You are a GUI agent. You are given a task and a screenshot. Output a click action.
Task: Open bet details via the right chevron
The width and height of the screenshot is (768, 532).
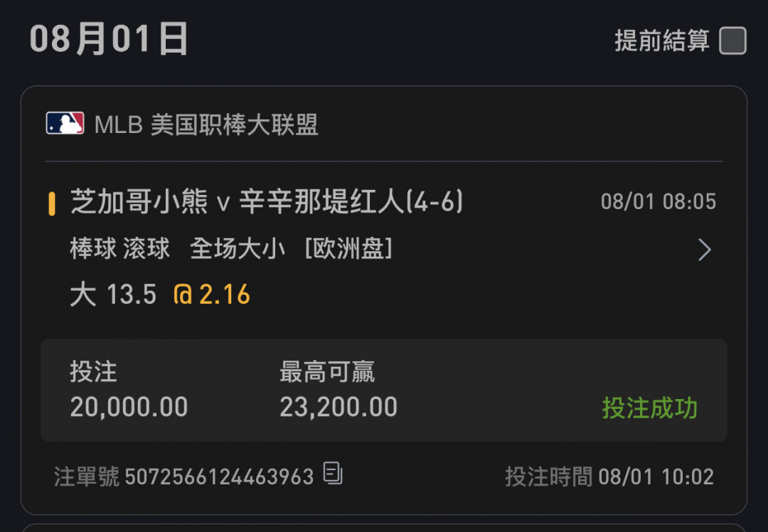tap(704, 250)
